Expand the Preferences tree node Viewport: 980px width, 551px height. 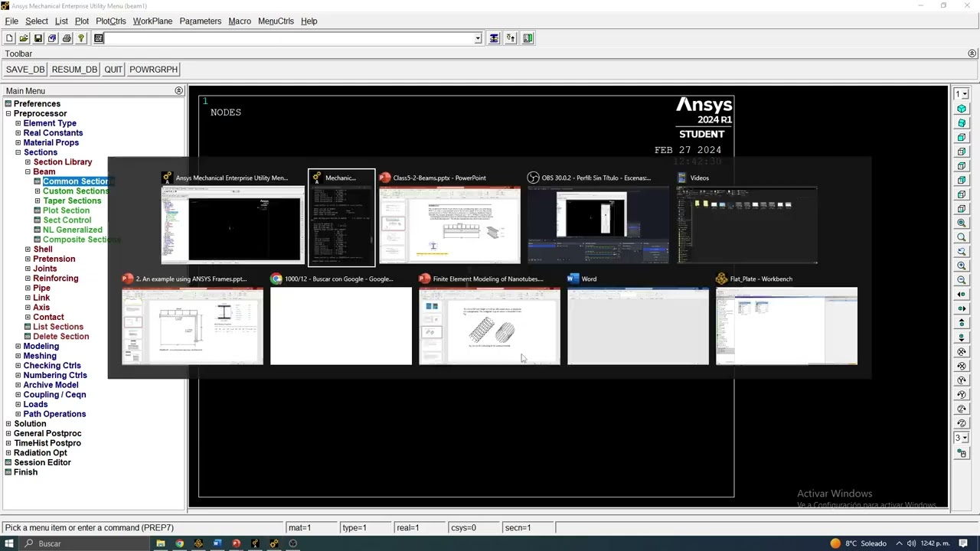(8, 104)
